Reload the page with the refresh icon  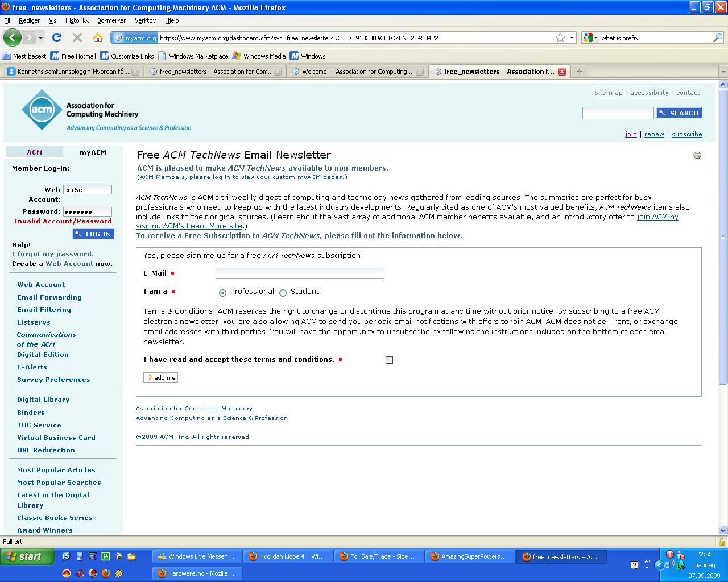click(x=57, y=38)
